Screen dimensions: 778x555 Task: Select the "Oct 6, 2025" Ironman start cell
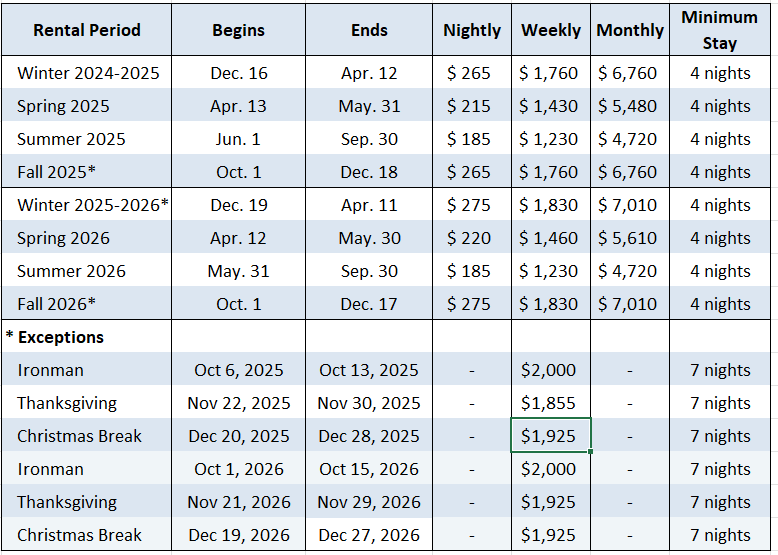[x=239, y=370]
